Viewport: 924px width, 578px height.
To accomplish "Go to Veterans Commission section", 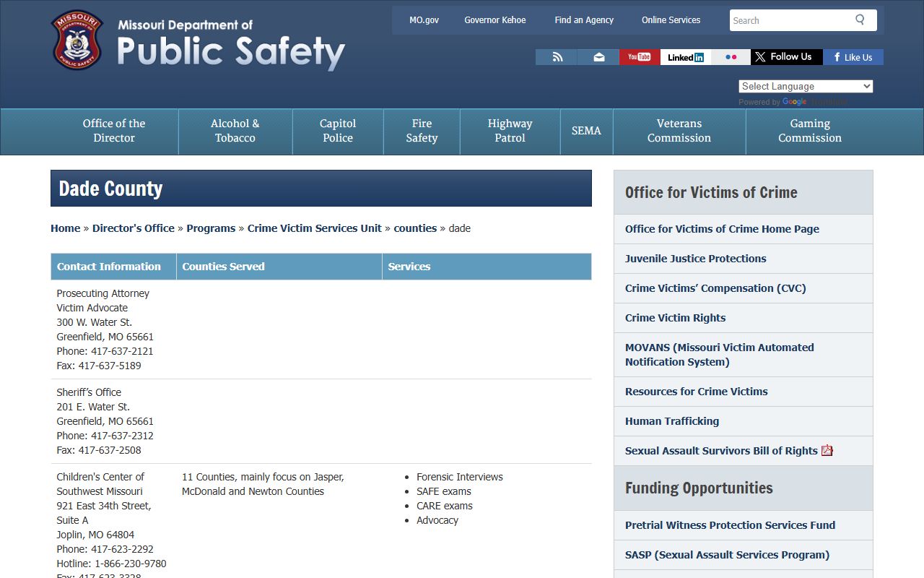I will (x=679, y=131).
